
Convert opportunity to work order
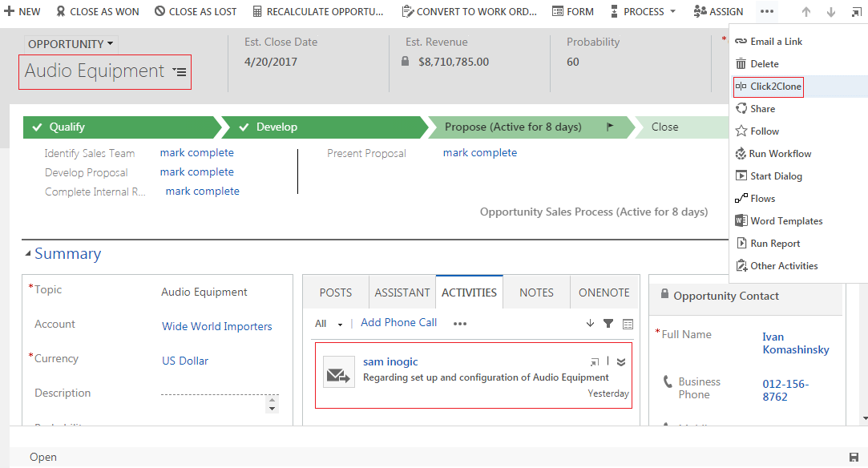[470, 11]
